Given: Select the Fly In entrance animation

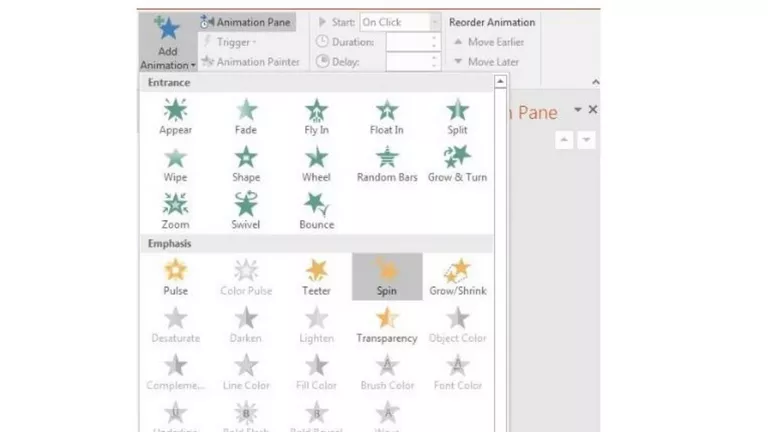Looking at the screenshot, I should [316, 116].
